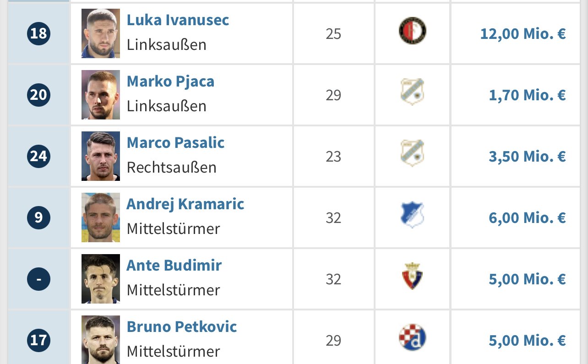Click the Feyenoord club crest icon
This screenshot has height=364, width=588.
[x=412, y=31]
